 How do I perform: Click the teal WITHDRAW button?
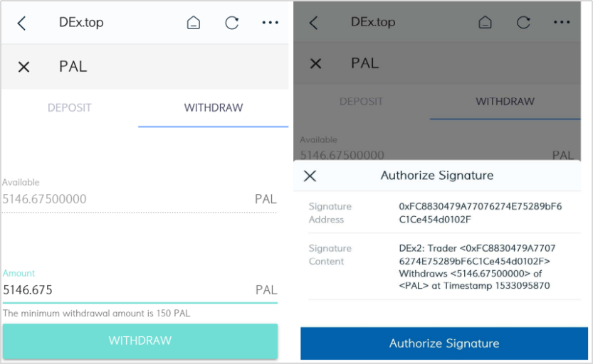(x=140, y=341)
